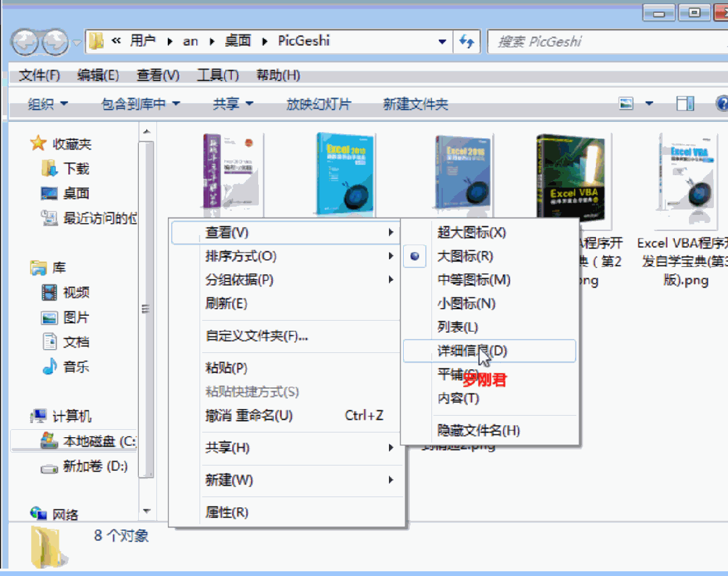Open 新建(W) submenu
Viewport: 728px width, 576px height.
[x=286, y=480]
